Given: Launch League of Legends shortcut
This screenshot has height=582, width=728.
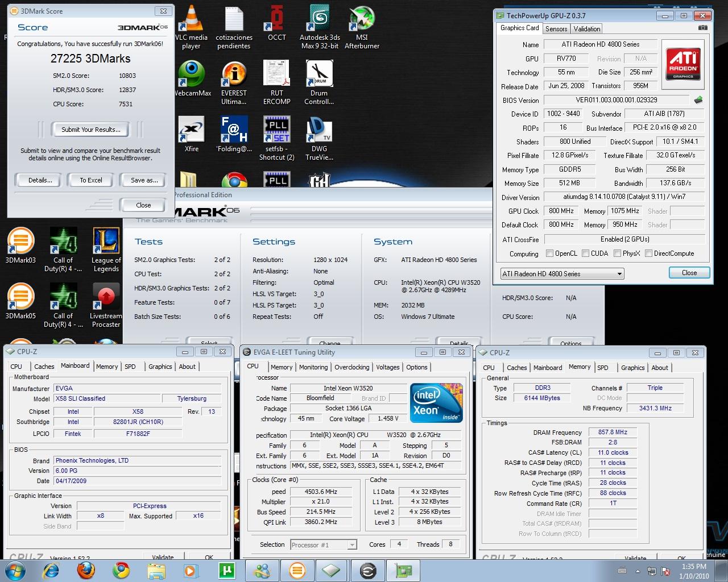Looking at the screenshot, I should (106, 250).
